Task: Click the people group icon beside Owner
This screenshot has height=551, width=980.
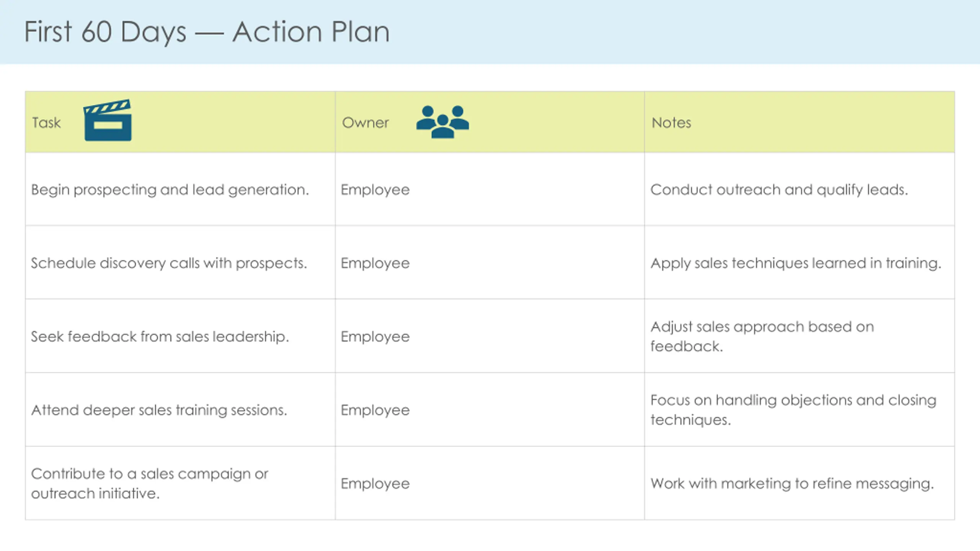Action: click(x=443, y=122)
